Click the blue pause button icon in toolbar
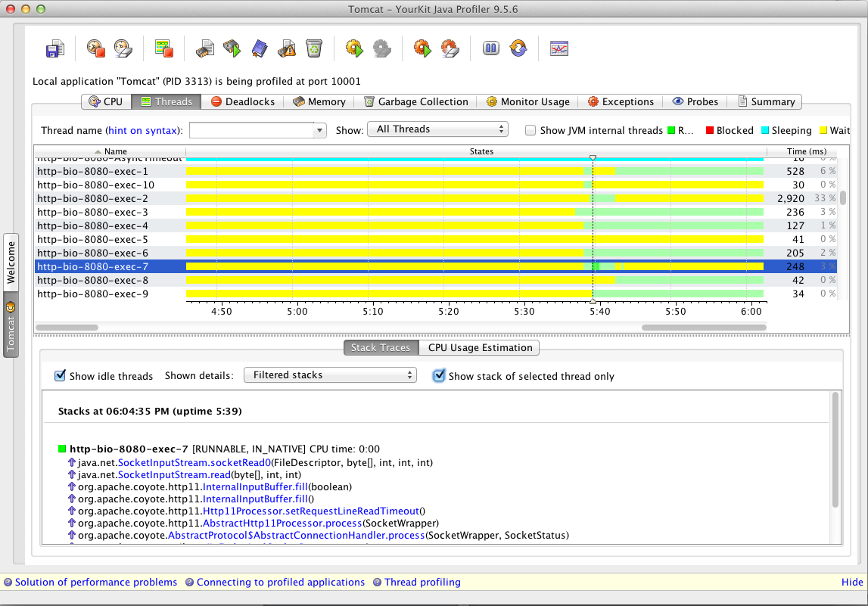Screen dimensions: 868x606 (x=491, y=49)
